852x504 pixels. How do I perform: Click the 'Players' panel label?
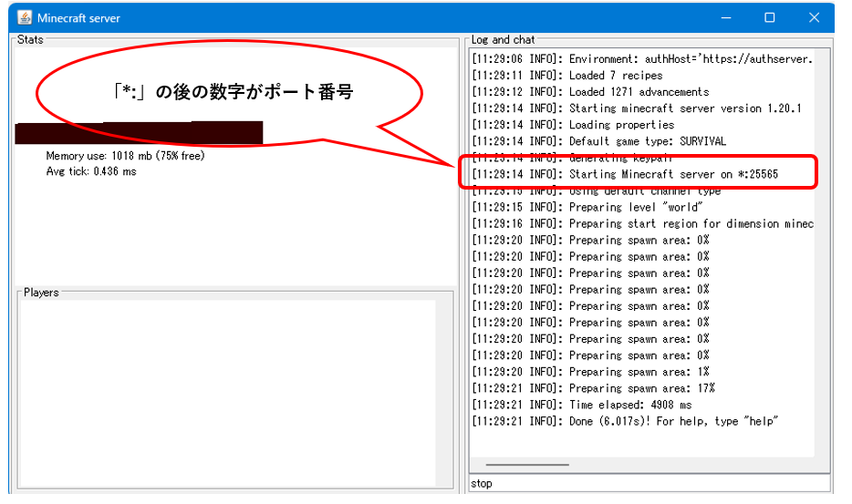[x=41, y=293]
